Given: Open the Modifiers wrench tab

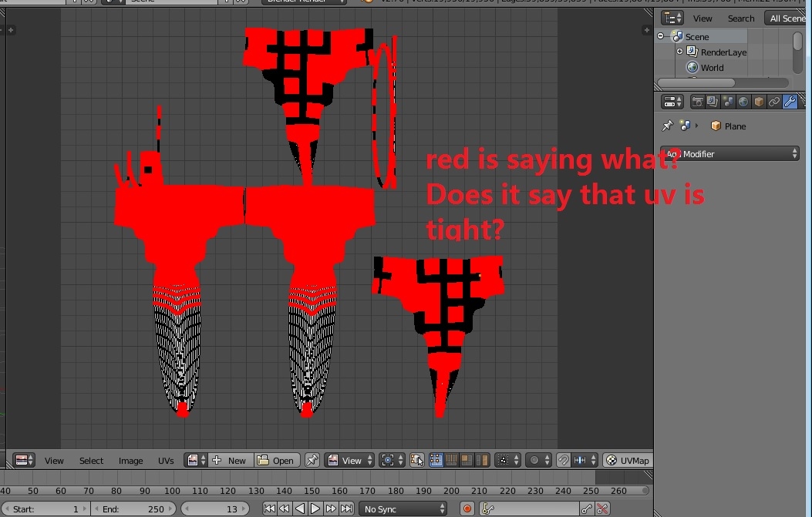Looking at the screenshot, I should tap(790, 102).
